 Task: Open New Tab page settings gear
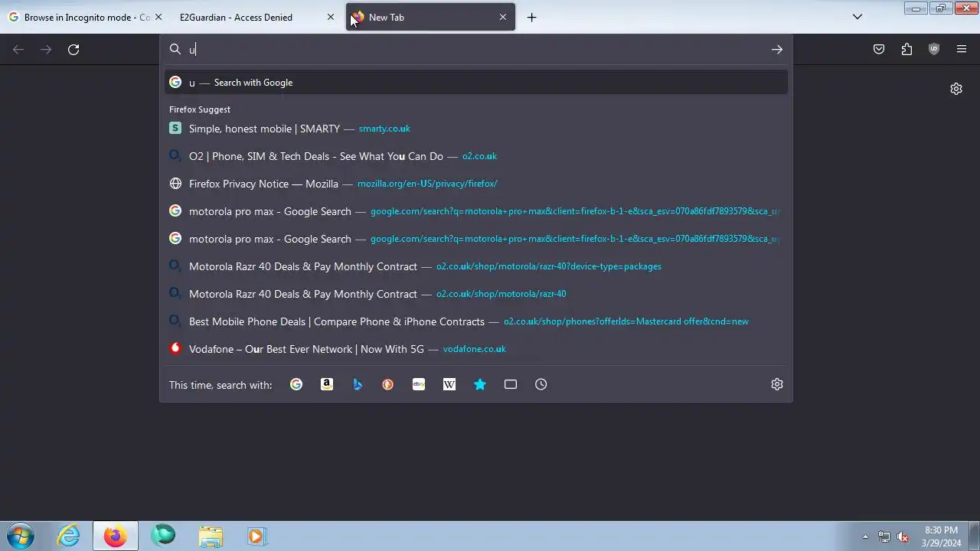tap(956, 89)
